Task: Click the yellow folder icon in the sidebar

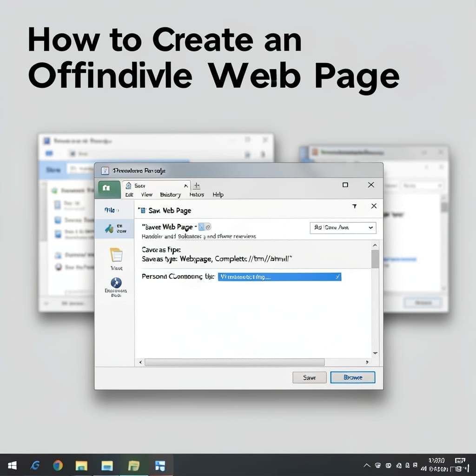Action: click(116, 255)
